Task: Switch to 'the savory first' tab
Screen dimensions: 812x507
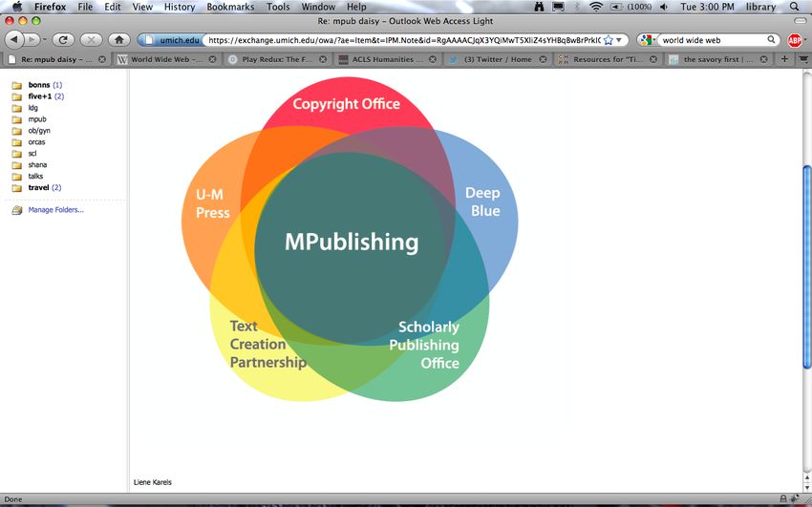Action: pos(718,59)
